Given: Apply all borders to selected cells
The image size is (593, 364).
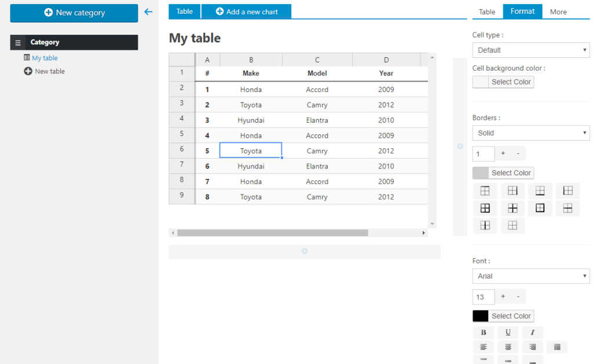Looking at the screenshot, I should coord(485,208).
